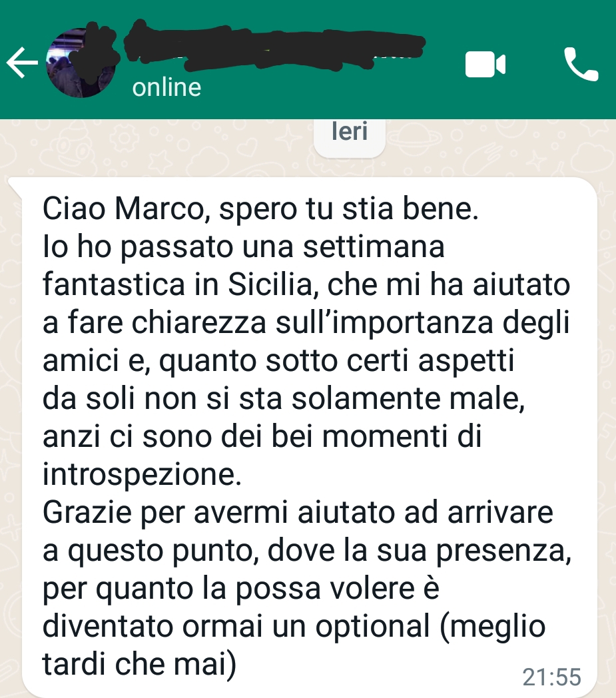
Task: Click the word "chiarezza" in the message
Action: point(199,322)
